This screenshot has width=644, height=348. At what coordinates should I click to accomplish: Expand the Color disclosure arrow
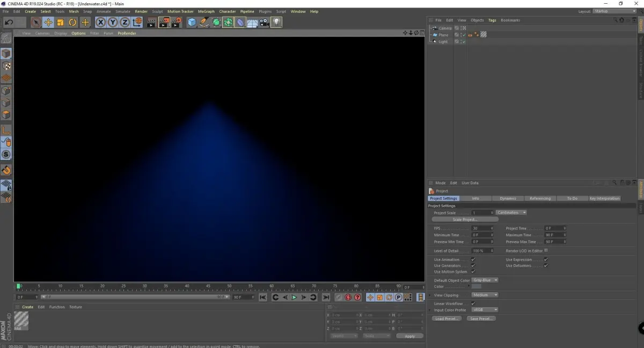point(469,286)
